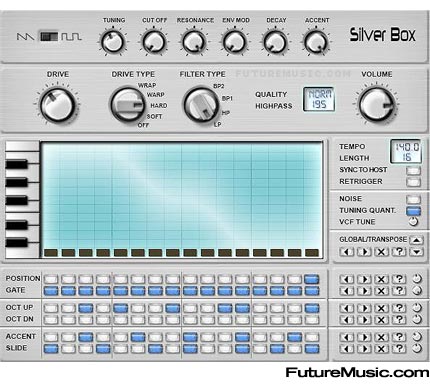Click the transpose down arrow button
Viewport: 430px width, 386px height.
[416, 252]
